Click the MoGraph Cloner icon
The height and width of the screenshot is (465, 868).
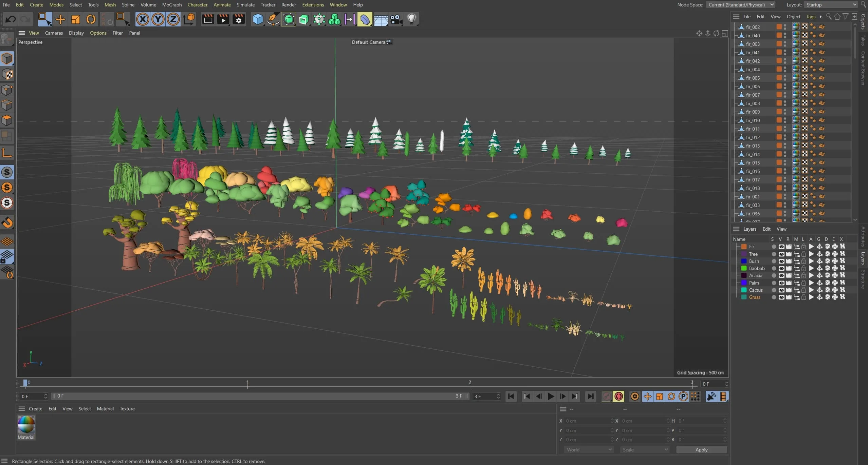coord(334,19)
